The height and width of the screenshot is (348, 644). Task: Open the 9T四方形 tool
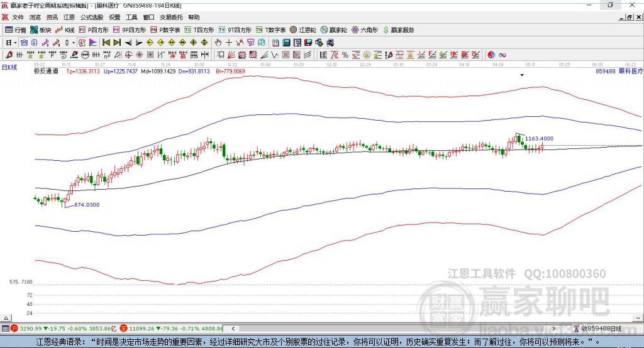235,30
